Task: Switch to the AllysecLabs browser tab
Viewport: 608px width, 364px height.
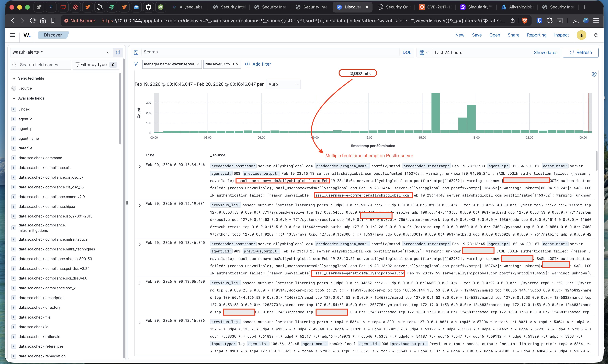Action: coord(188,7)
